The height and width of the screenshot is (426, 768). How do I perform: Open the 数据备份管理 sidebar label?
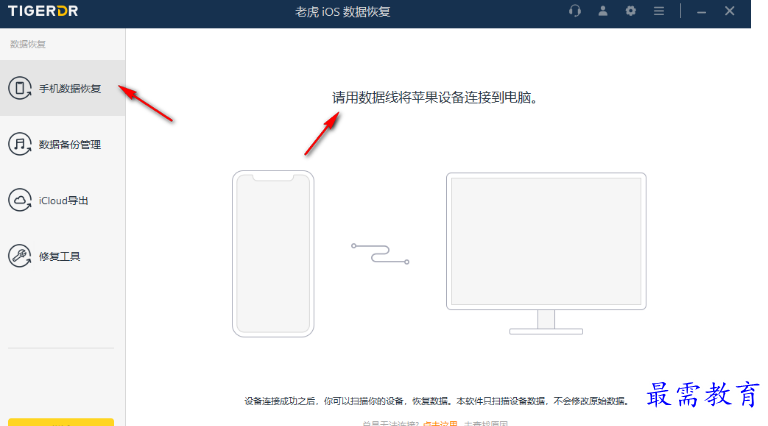[x=70, y=144]
